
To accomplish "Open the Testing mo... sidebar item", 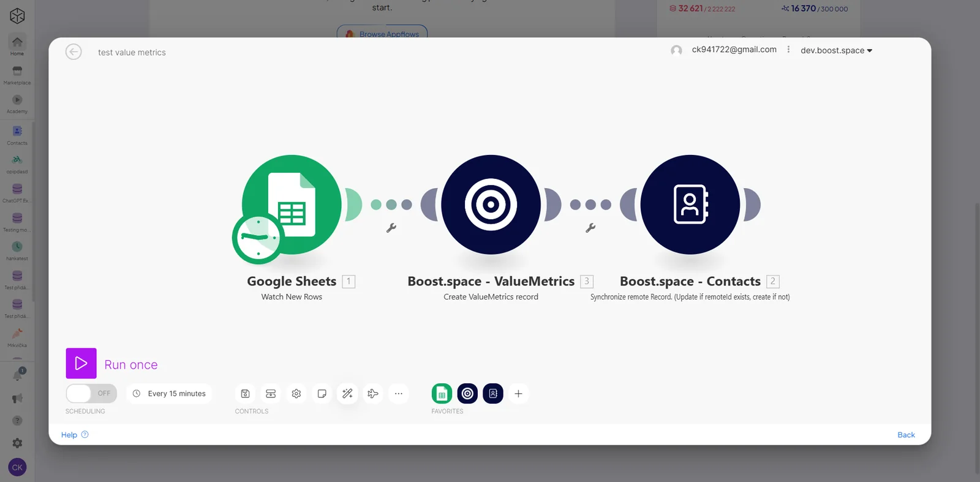I will [x=17, y=222].
